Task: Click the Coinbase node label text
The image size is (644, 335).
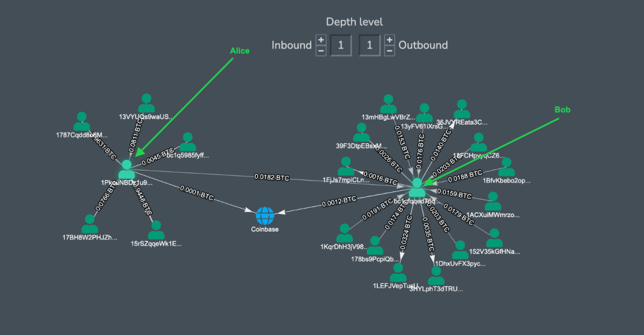Action: (x=265, y=229)
